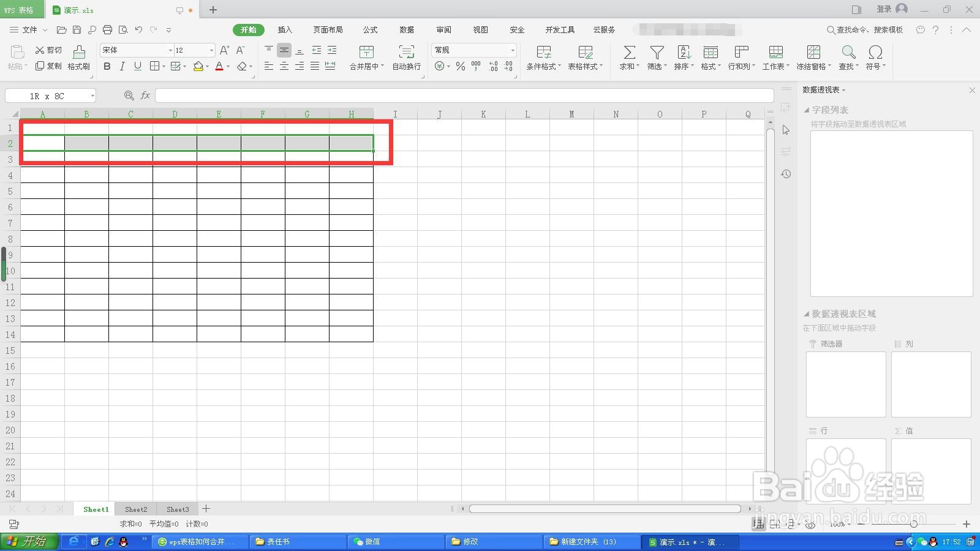Switch to the 数据 tab

pyautogui.click(x=407, y=29)
